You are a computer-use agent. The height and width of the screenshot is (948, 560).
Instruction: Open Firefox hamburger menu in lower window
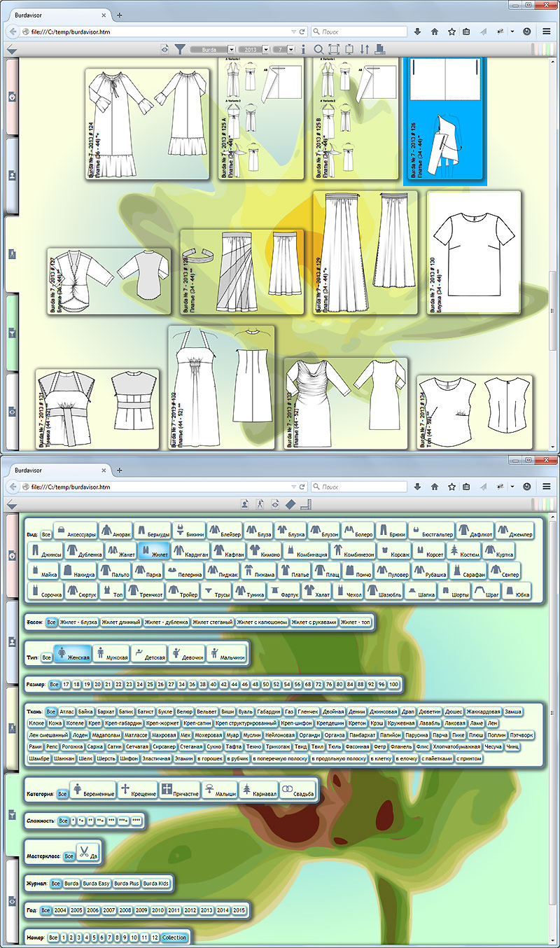coord(547,486)
